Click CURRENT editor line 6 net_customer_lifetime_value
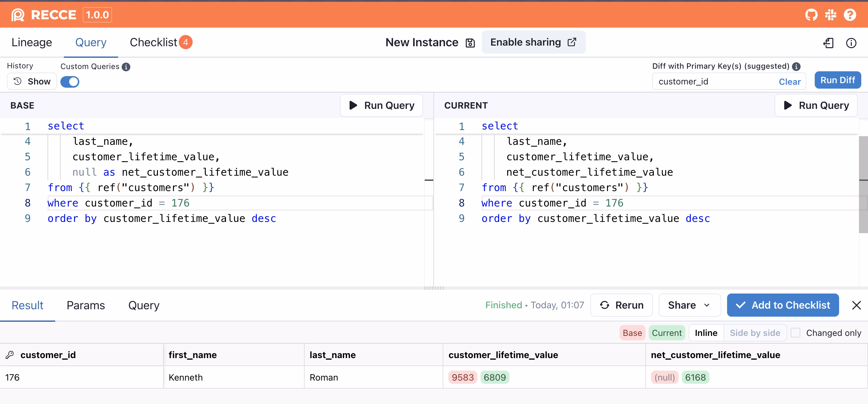Image resolution: width=868 pixels, height=404 pixels. coord(589,172)
